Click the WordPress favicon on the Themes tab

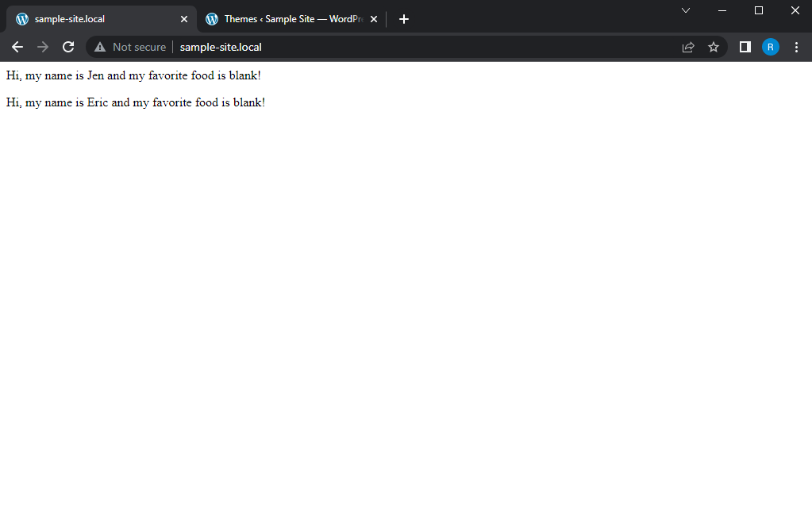tap(212, 19)
